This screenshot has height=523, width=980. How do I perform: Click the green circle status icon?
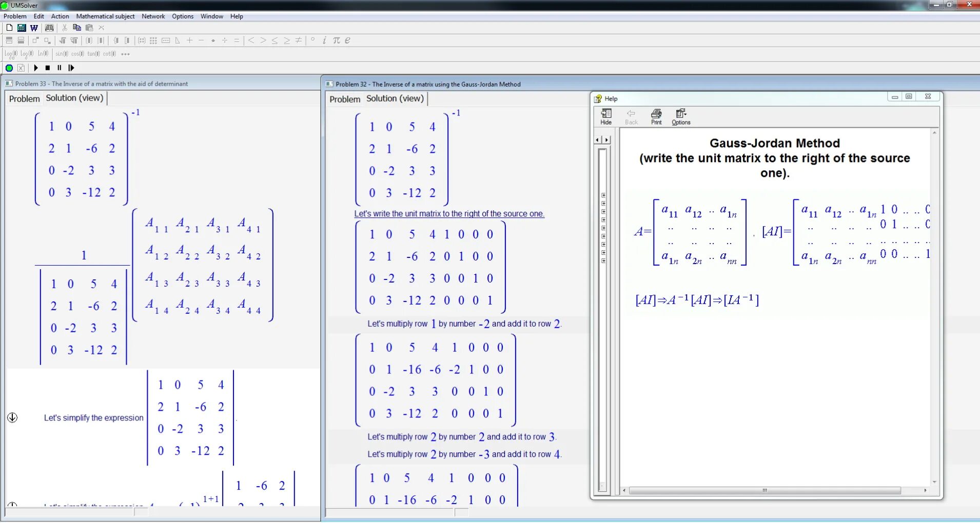click(x=9, y=68)
